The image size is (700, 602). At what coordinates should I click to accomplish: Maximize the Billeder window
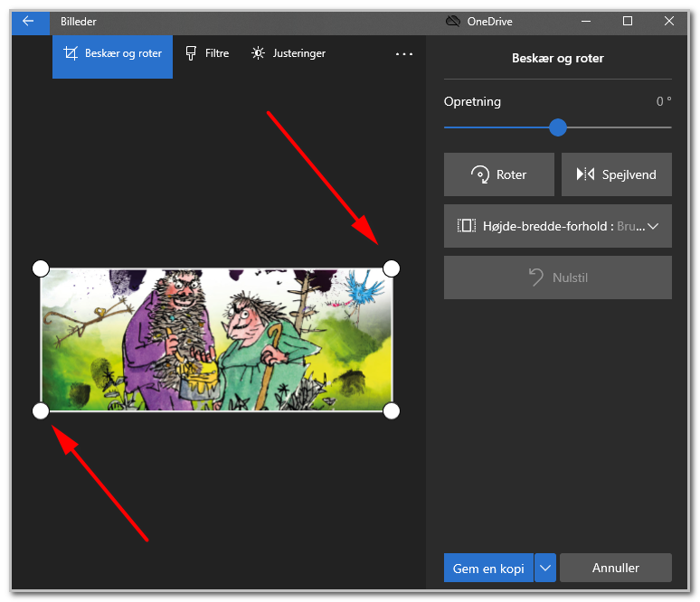coord(628,22)
